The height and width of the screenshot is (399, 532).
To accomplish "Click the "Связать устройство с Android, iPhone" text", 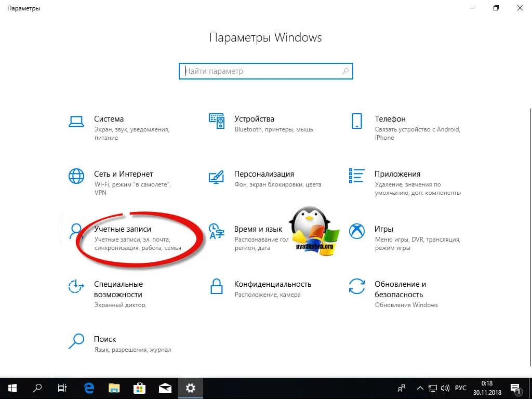I will point(418,134).
